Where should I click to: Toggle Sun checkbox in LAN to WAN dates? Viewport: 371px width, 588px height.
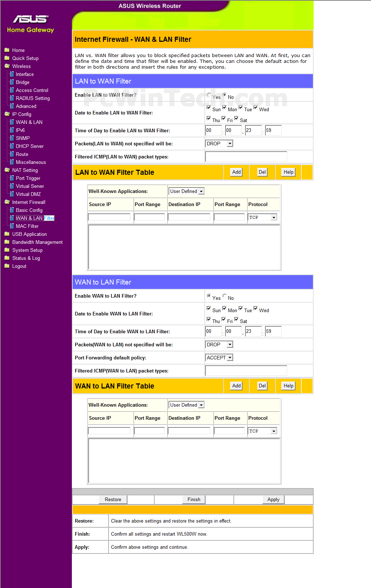(209, 107)
